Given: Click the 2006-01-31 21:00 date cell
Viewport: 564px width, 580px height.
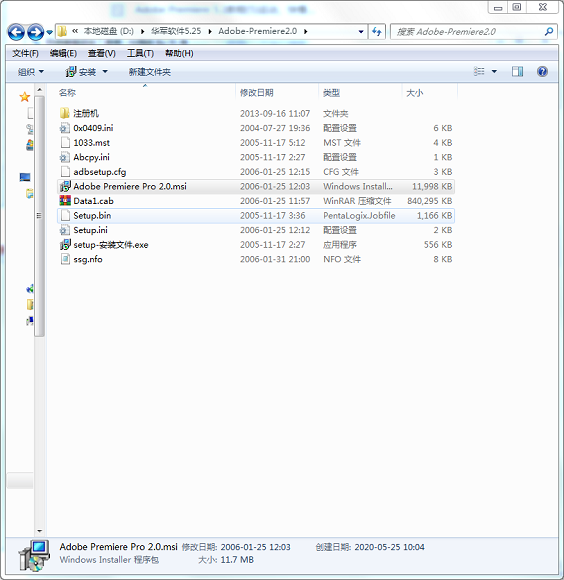Looking at the screenshot, I should point(275,259).
